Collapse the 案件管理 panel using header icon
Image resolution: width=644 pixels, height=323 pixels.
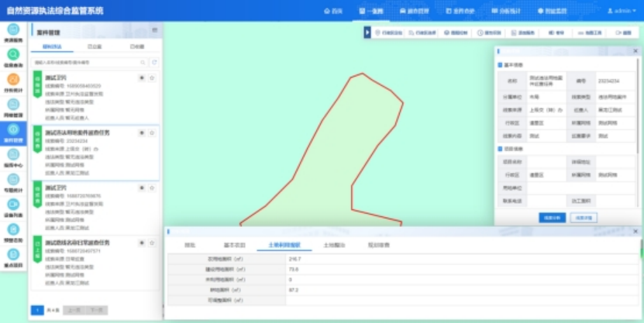(154, 31)
